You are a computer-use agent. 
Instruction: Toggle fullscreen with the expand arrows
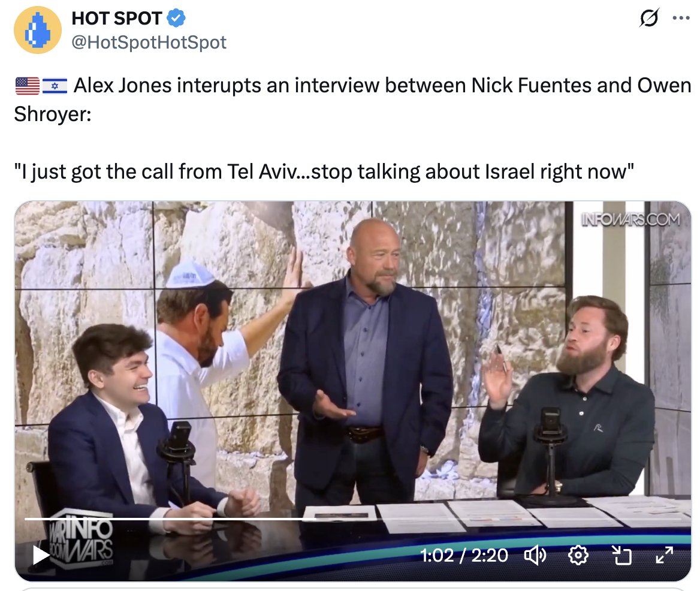coord(664,555)
